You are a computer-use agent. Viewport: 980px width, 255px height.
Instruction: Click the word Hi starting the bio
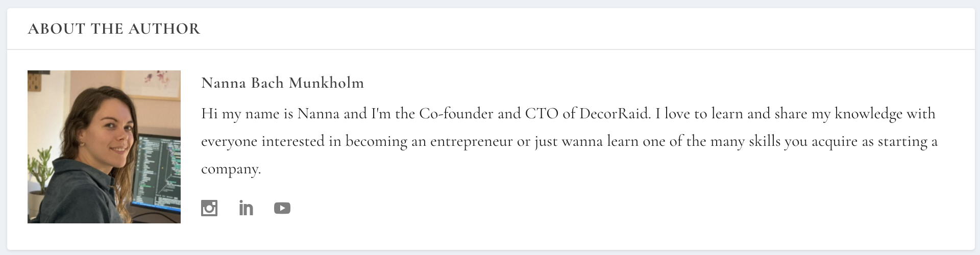pyautogui.click(x=209, y=113)
